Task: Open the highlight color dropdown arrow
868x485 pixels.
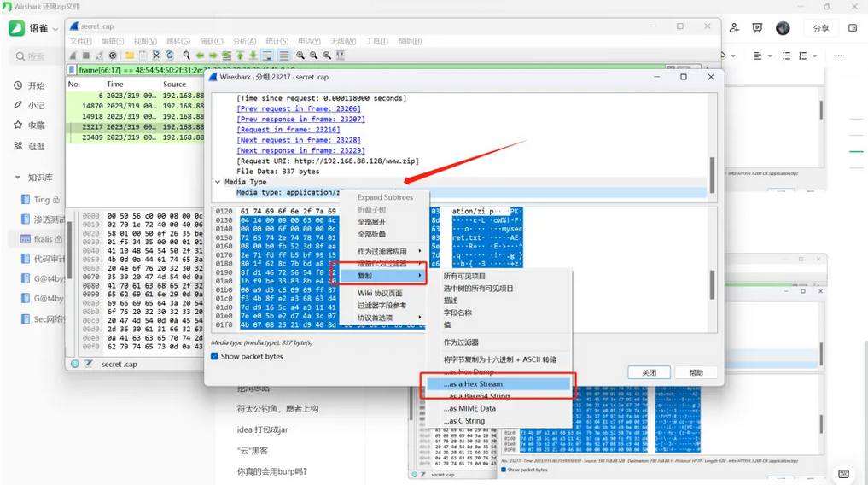Action: 733,56
